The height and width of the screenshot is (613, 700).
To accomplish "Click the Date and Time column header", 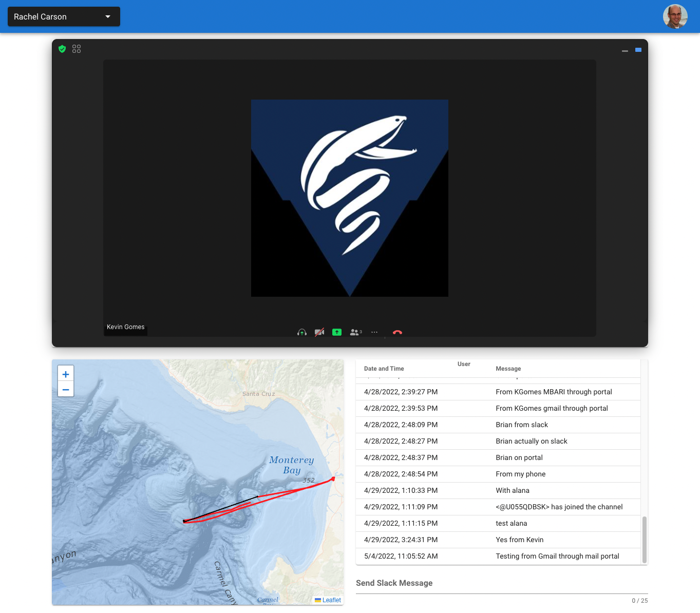I will pyautogui.click(x=384, y=369).
